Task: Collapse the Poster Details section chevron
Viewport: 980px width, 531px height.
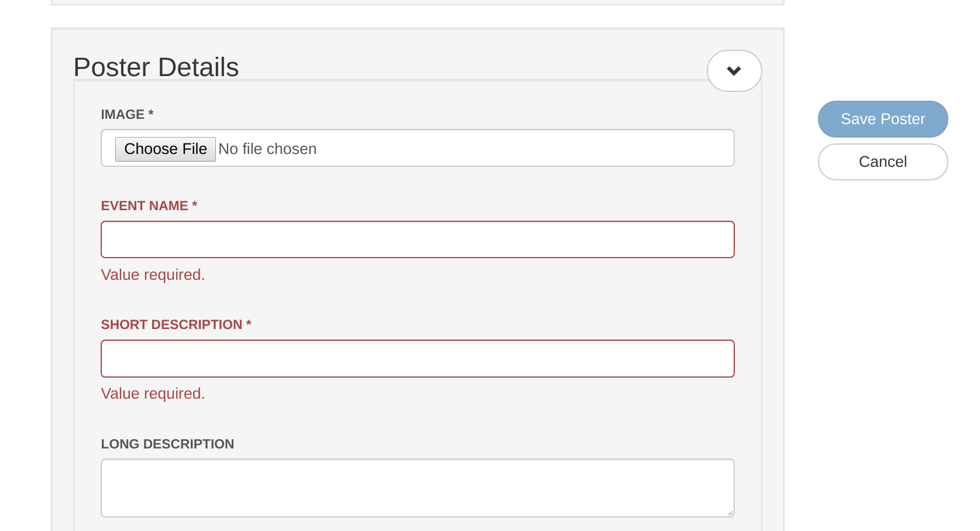Action: click(734, 71)
